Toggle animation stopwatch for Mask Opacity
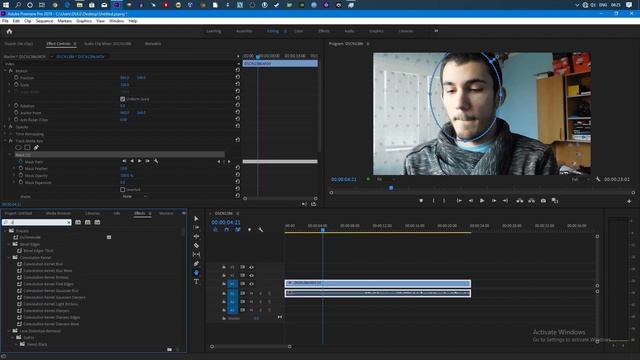 pos(20,176)
